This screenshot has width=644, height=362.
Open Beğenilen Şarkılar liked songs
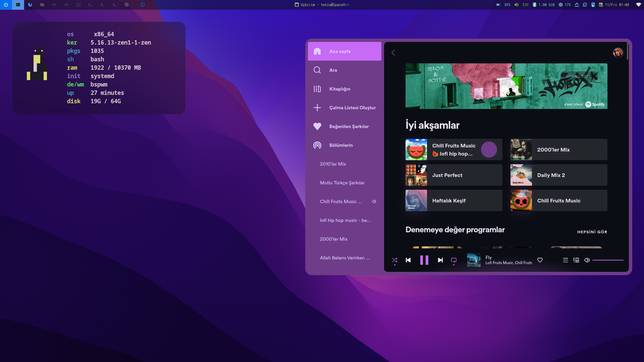tap(349, 126)
